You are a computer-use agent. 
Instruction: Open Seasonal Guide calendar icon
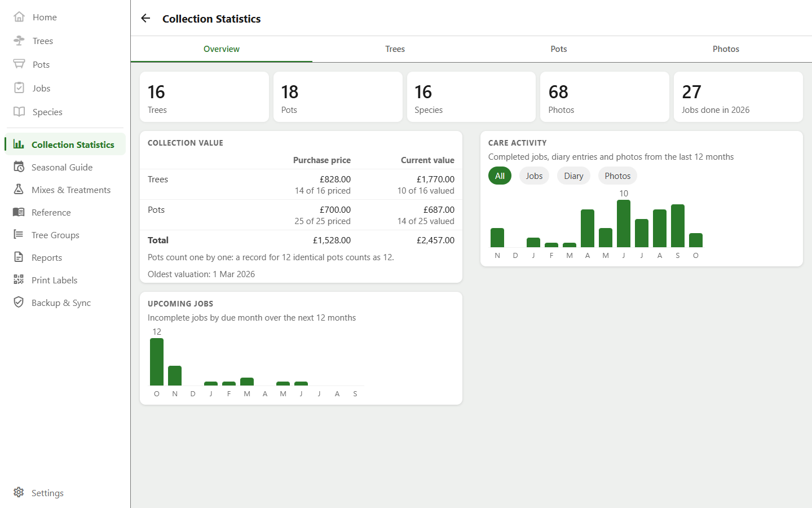pyautogui.click(x=19, y=167)
